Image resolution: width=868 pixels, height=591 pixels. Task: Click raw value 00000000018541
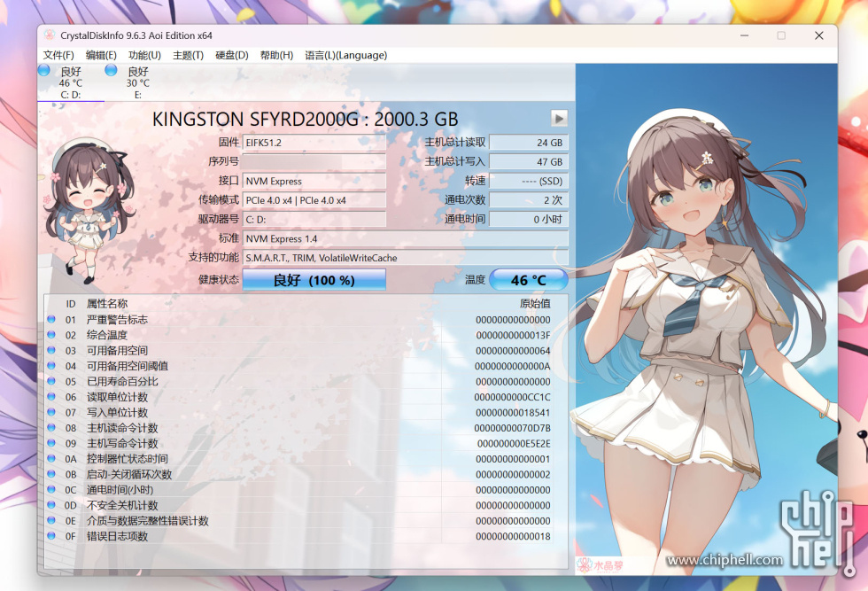point(513,413)
